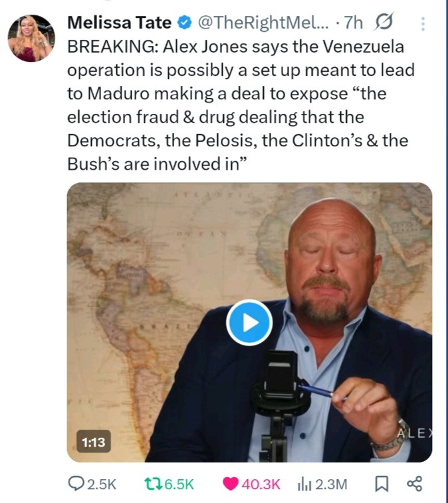Screen dimensions: 448x503
Task: Tap the Grok circle-slash icon
Action: click(384, 23)
